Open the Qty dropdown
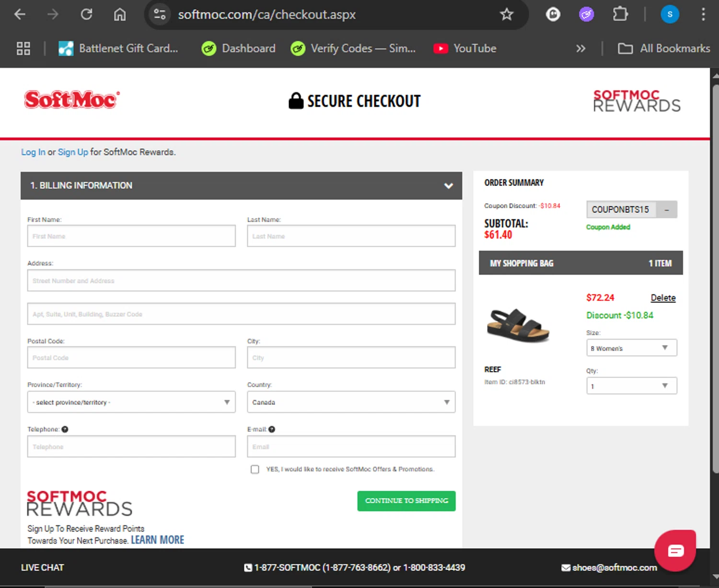 point(631,386)
